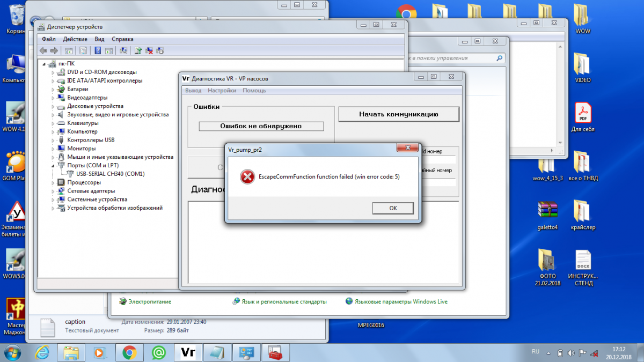Screen dimensions: 644x362
Task: Select the Мониторы tree entry
Action: tap(82, 149)
